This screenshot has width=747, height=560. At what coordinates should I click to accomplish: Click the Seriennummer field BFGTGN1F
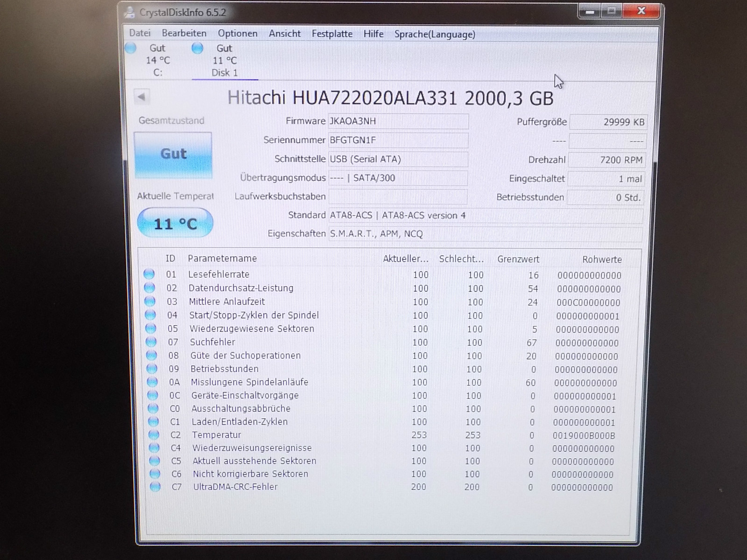pyautogui.click(x=398, y=140)
